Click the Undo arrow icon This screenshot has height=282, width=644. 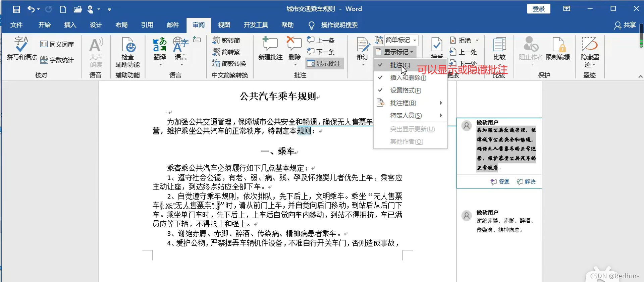click(31, 9)
